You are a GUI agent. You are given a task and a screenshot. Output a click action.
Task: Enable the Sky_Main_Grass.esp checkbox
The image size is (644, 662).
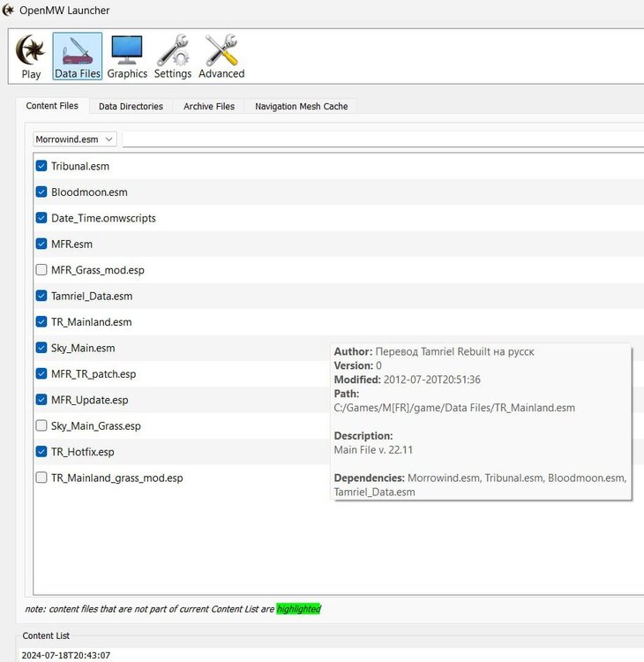(x=41, y=426)
